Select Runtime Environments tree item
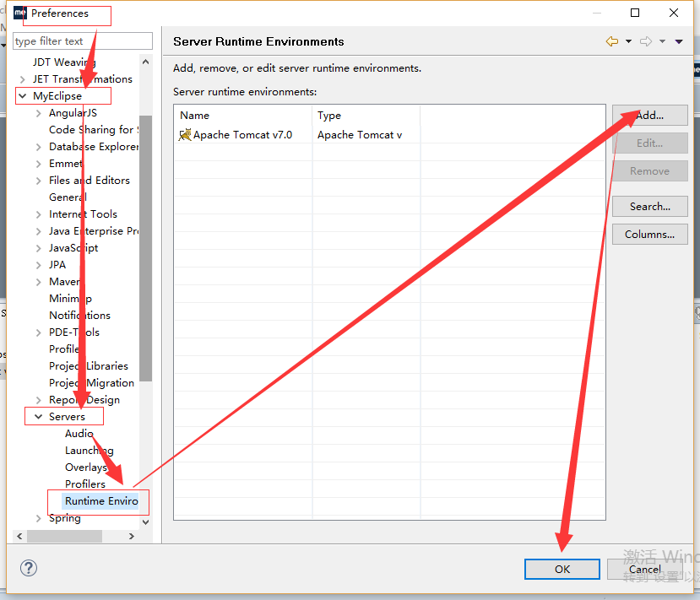The image size is (700, 600). [x=101, y=501]
